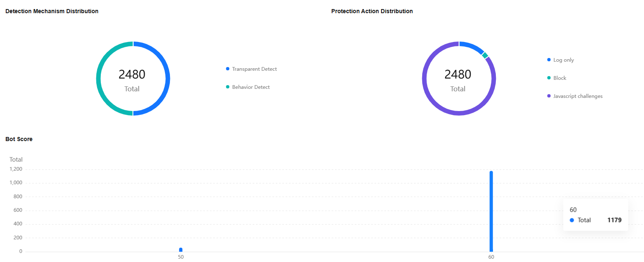Click the blue dot beside Transparent Detect
Screen dimensions: 644x262
click(x=228, y=69)
